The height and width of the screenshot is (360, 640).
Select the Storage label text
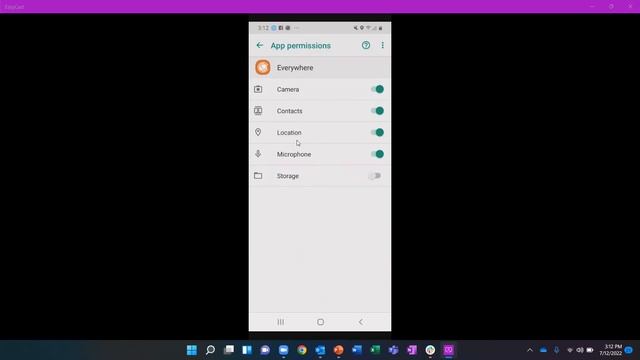pos(288,176)
